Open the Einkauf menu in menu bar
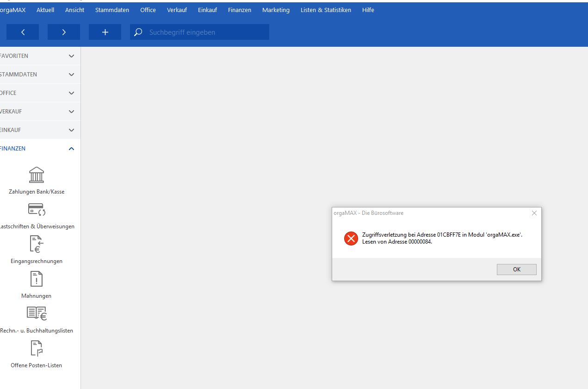Image resolution: width=588 pixels, height=389 pixels. point(207,10)
